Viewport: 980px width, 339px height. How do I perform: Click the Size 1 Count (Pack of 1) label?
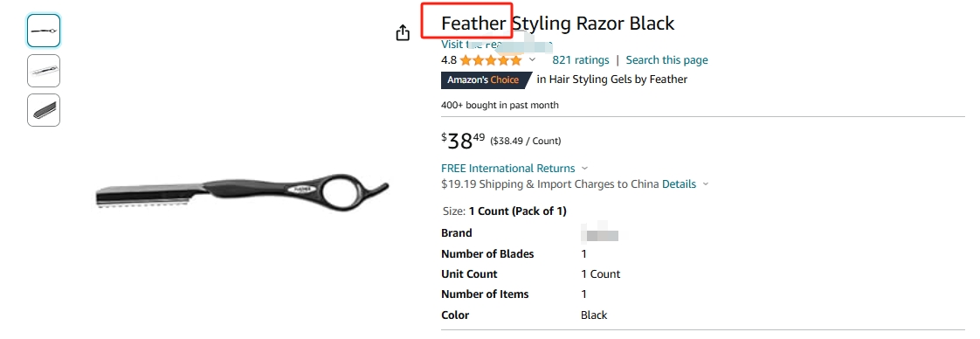[x=504, y=211]
